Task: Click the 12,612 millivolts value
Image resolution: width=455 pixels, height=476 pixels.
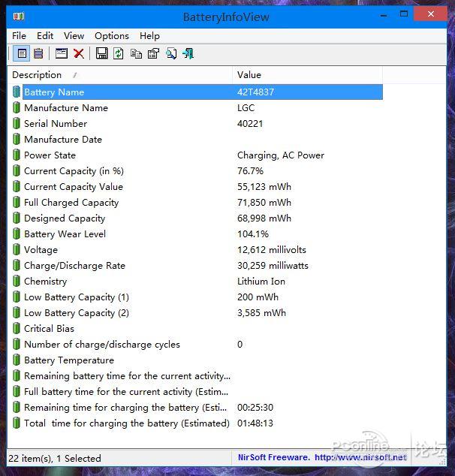Action: 272,250
